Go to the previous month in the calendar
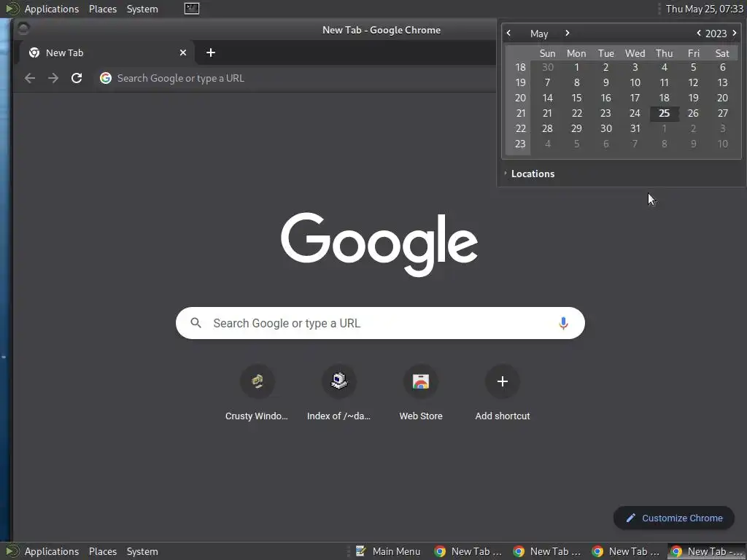747x560 pixels. click(x=508, y=33)
